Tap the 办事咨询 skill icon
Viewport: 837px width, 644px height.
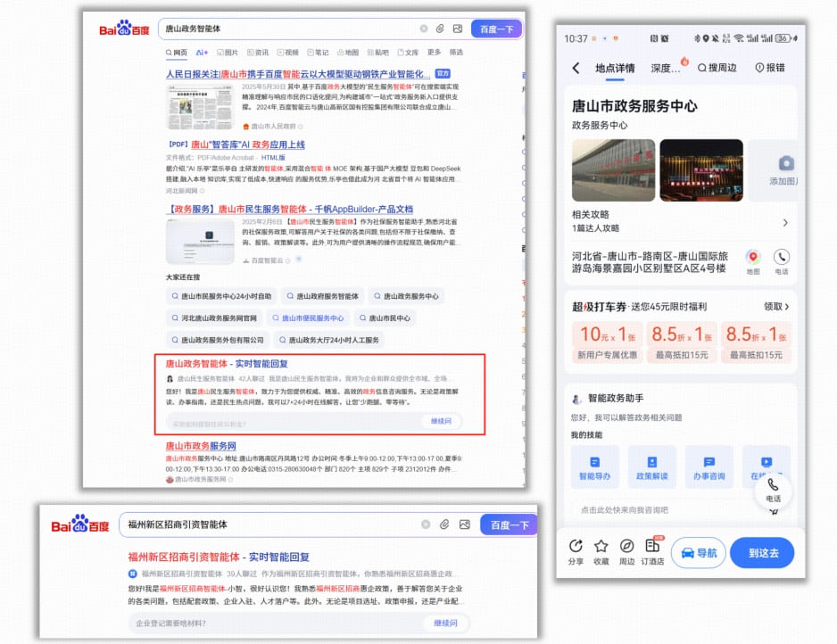point(709,467)
